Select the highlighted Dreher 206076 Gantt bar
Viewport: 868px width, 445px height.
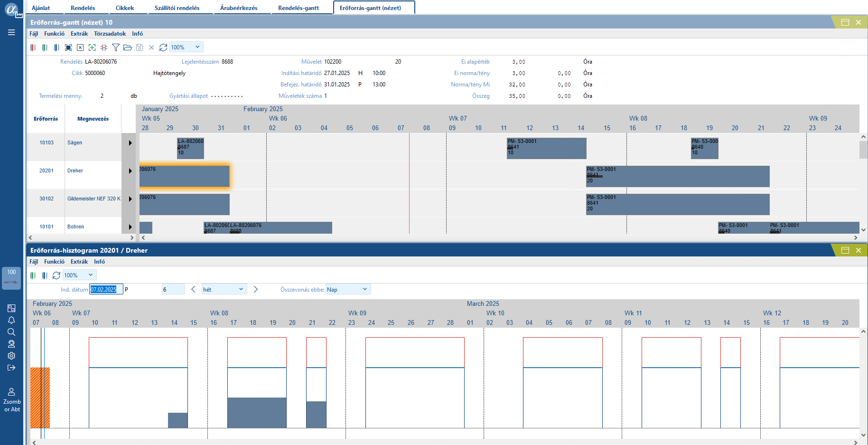tap(184, 176)
